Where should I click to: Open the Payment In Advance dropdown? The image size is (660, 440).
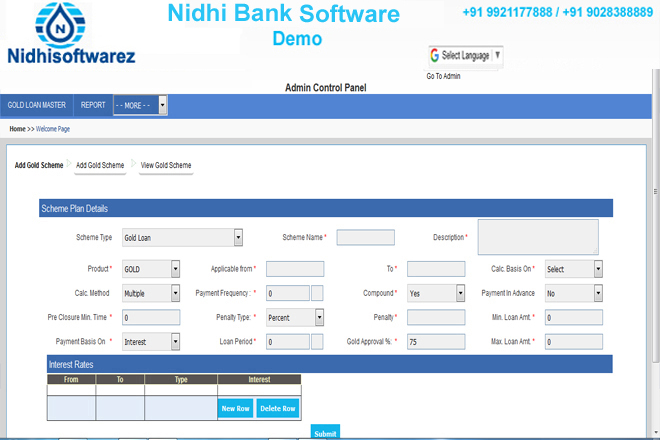tap(574, 293)
